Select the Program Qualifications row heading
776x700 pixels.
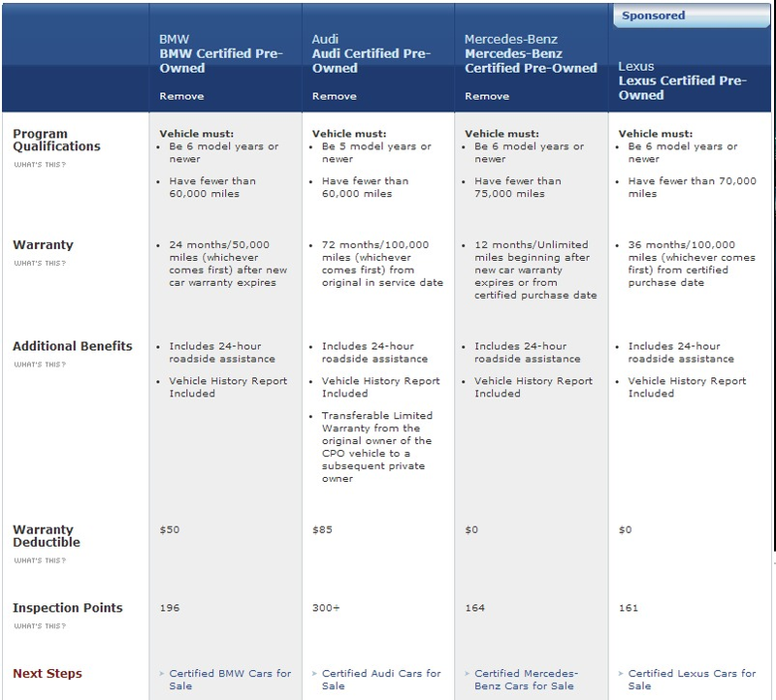tap(56, 140)
